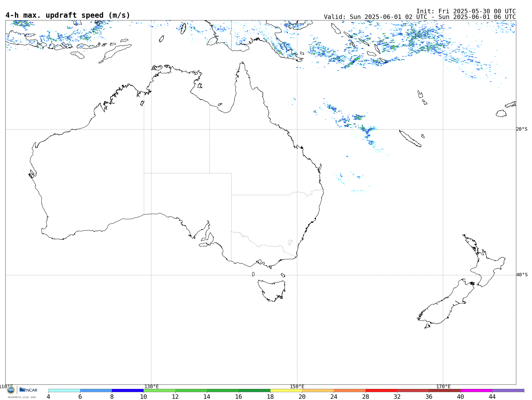Click the 170°E longitude label
Viewport: 532px width, 400px height.
(443, 386)
